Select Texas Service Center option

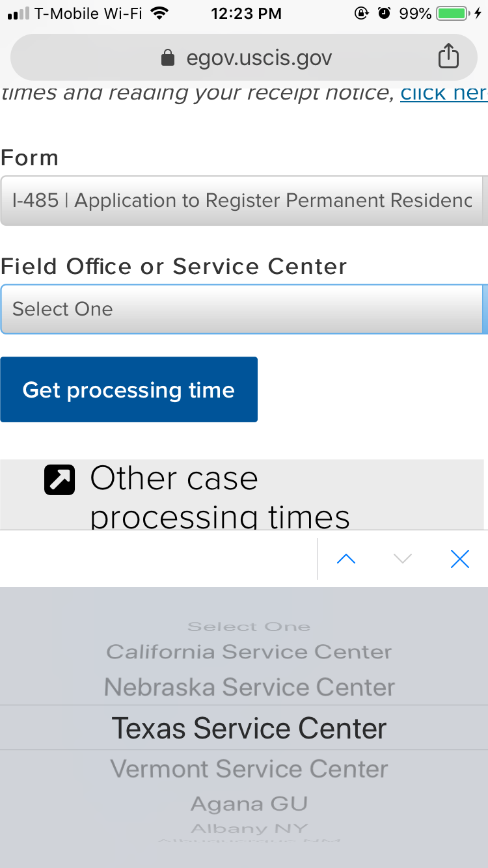coord(249,728)
